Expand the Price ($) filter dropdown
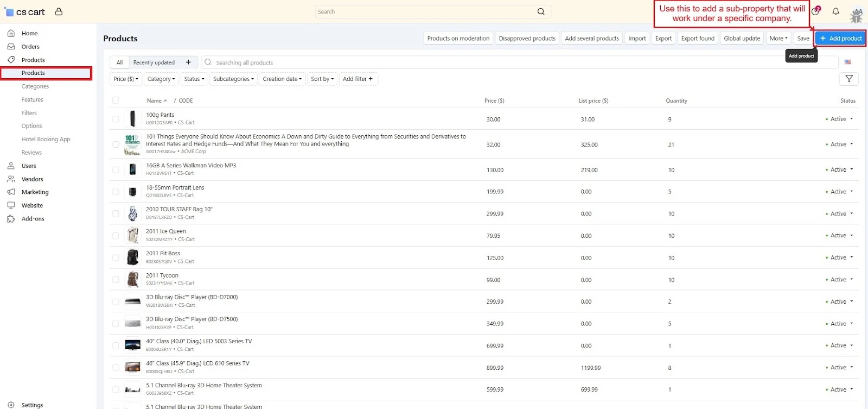The width and height of the screenshot is (868, 409). (x=126, y=79)
